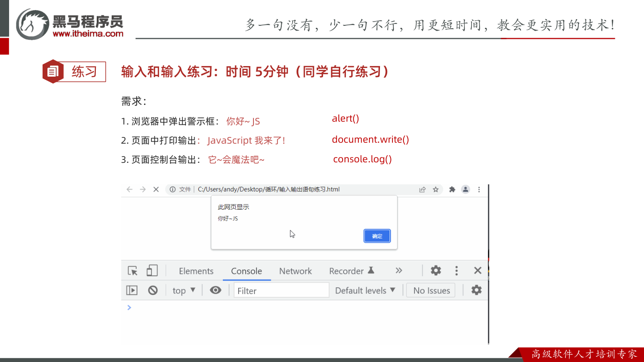Click the JavaScript 我来了! text

246,140
